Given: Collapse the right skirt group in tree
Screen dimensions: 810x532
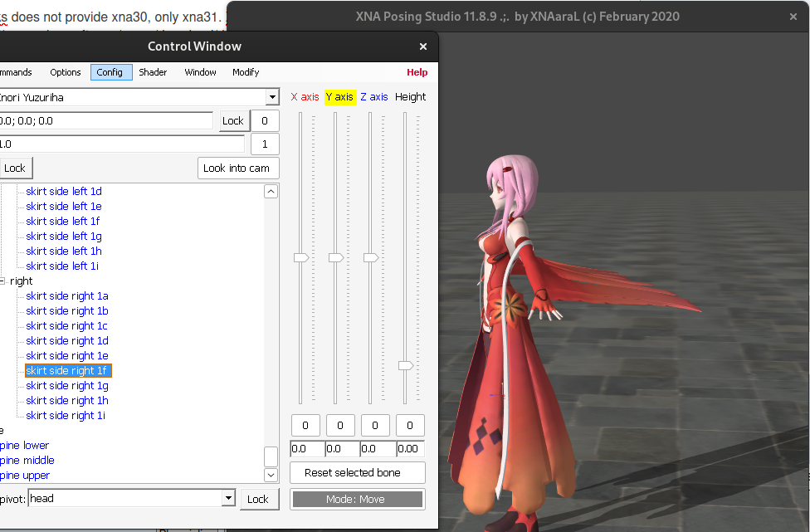Looking at the screenshot, I should 2,281.
